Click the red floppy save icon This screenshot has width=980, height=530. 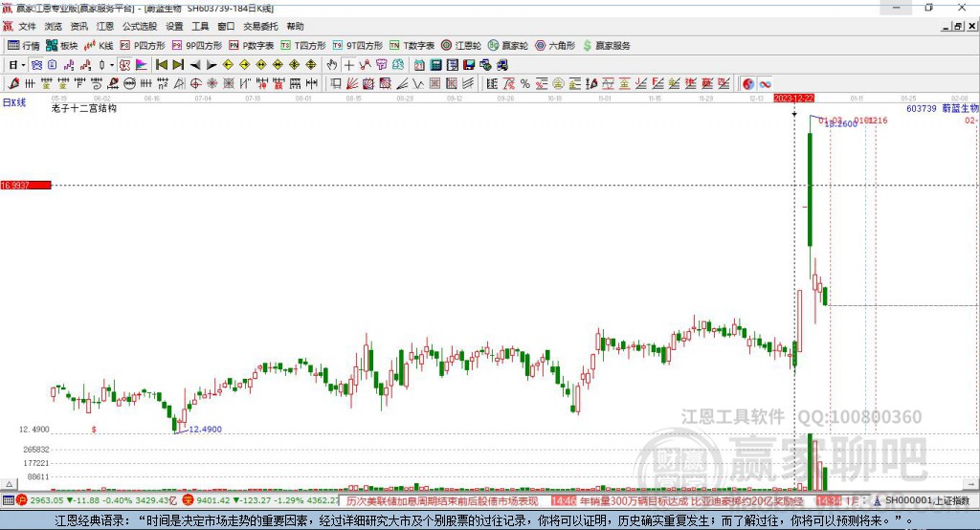pos(469,65)
